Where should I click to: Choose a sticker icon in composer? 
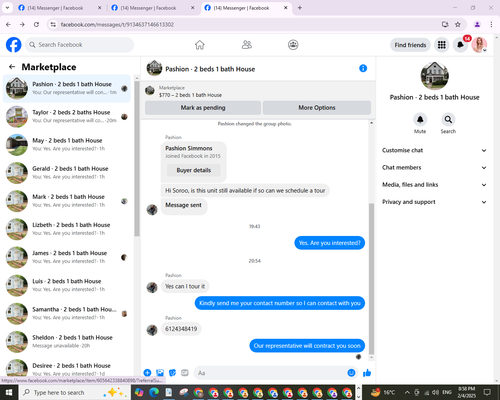pos(172,373)
